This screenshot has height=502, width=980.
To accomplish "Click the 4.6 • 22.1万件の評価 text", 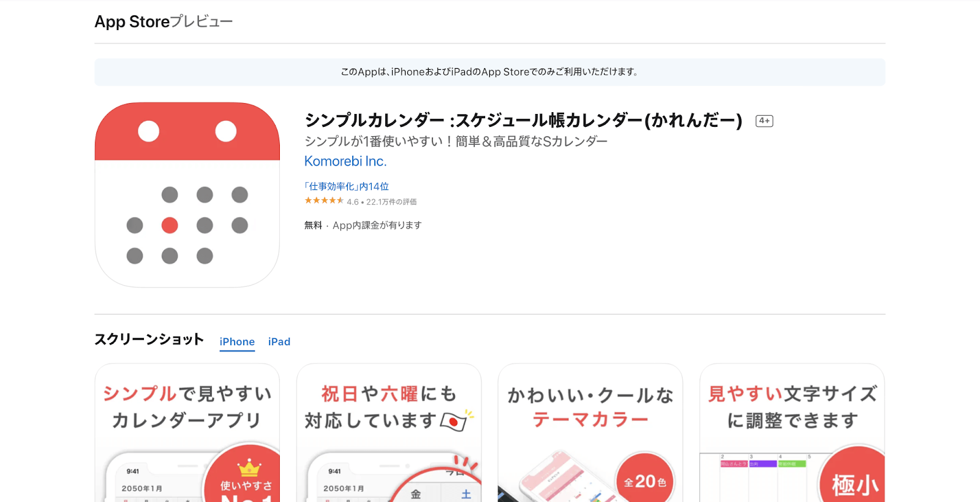I will coord(382,202).
